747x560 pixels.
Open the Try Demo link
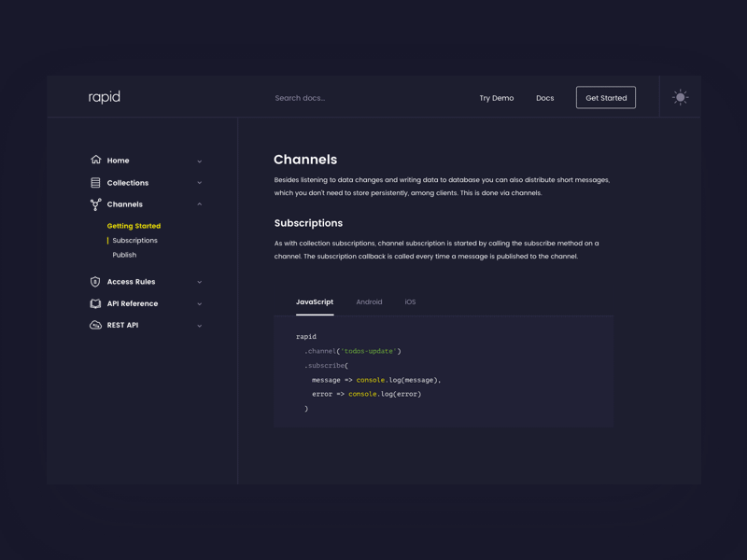click(x=496, y=98)
